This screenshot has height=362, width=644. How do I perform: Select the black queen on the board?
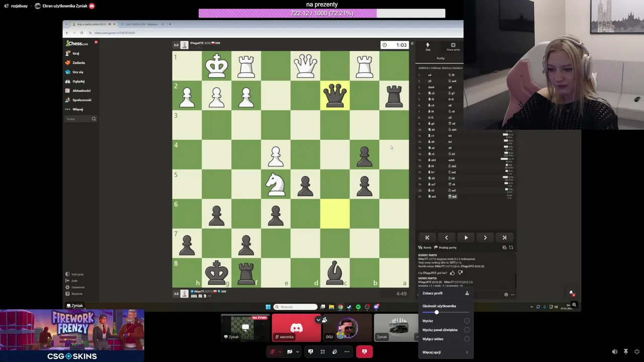(x=335, y=96)
